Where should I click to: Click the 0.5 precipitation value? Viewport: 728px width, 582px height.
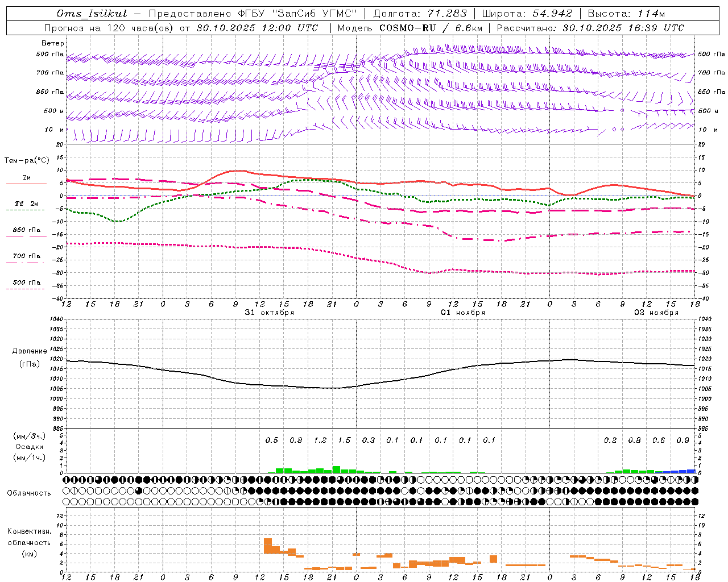click(272, 440)
